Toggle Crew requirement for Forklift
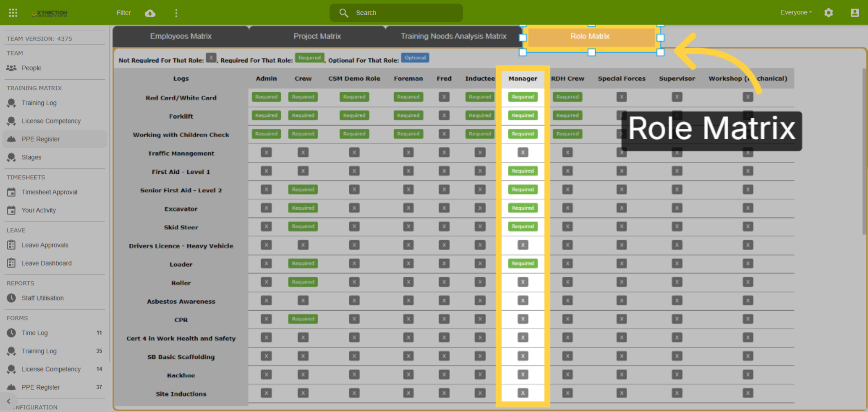 click(303, 115)
